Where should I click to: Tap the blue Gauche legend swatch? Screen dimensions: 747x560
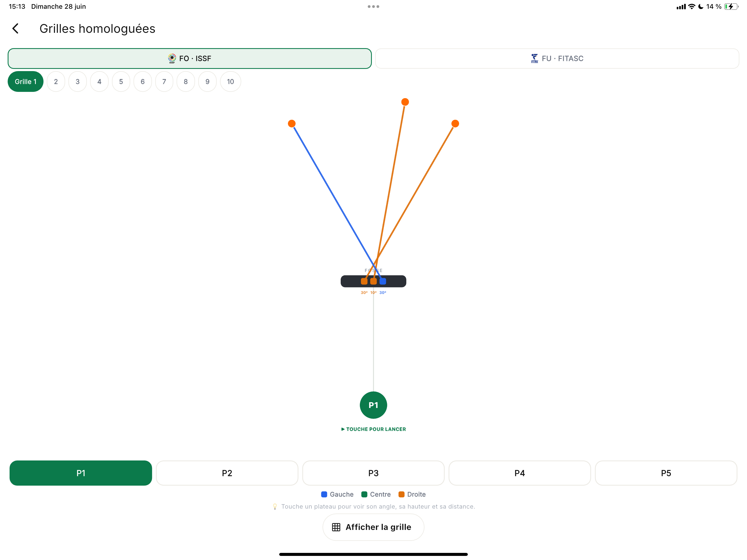[x=324, y=494]
